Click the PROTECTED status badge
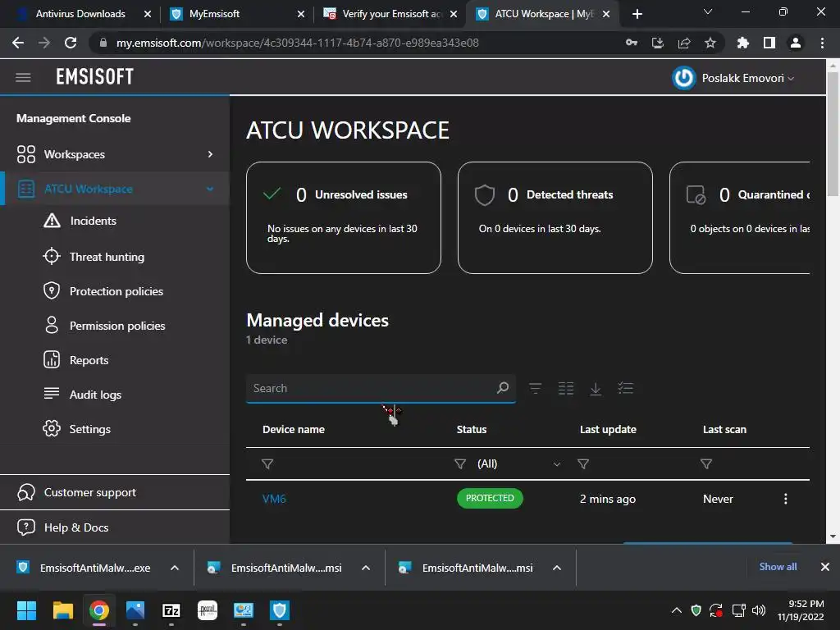Viewport: 840px width, 630px height. coord(490,498)
